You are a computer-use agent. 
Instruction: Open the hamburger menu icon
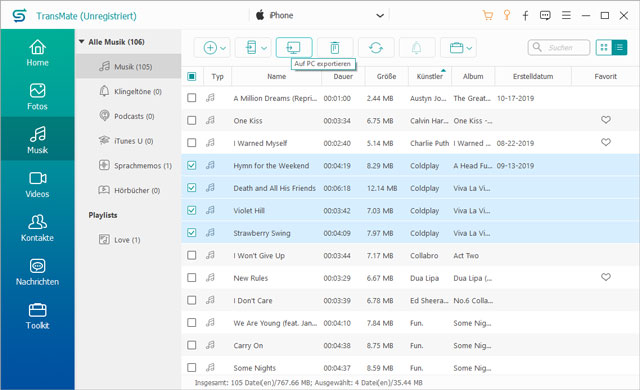tap(566, 16)
